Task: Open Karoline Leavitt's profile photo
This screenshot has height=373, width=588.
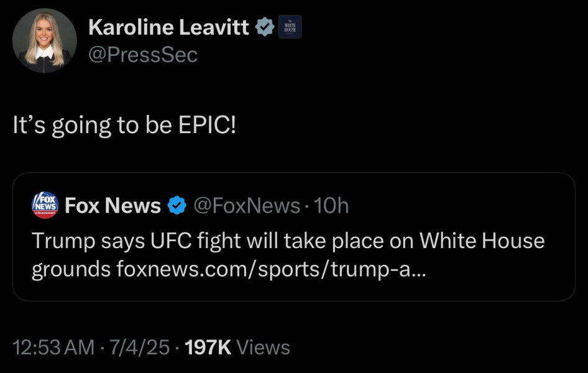Action: click(x=44, y=41)
